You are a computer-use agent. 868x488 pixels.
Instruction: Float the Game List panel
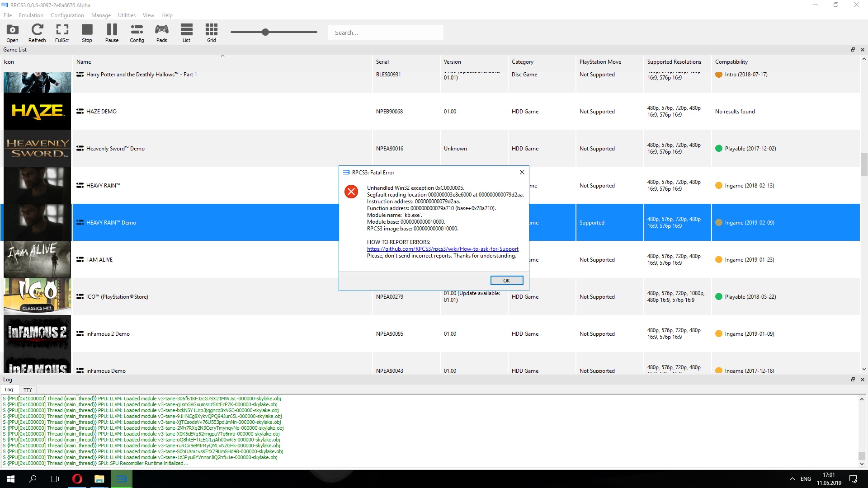pos(853,50)
